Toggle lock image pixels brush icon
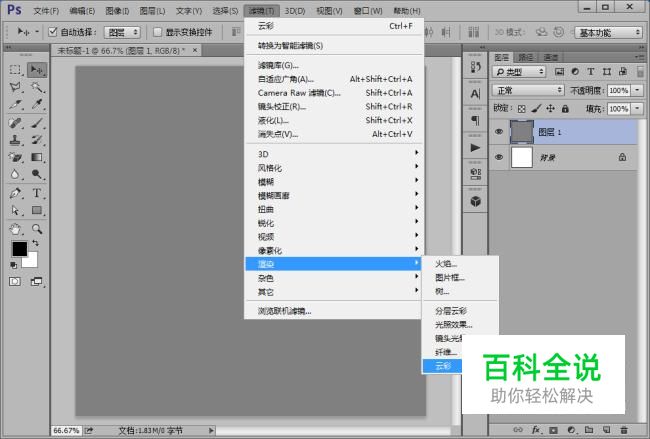 (536, 109)
